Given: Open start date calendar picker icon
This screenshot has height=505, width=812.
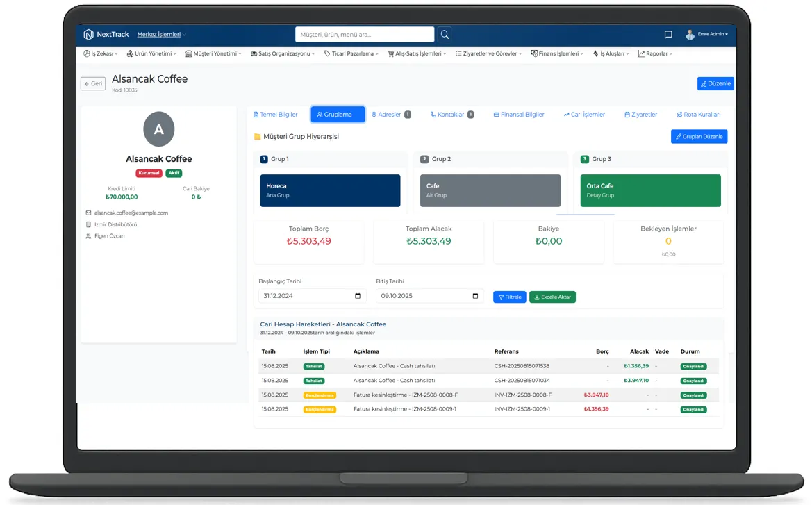Looking at the screenshot, I should (358, 296).
